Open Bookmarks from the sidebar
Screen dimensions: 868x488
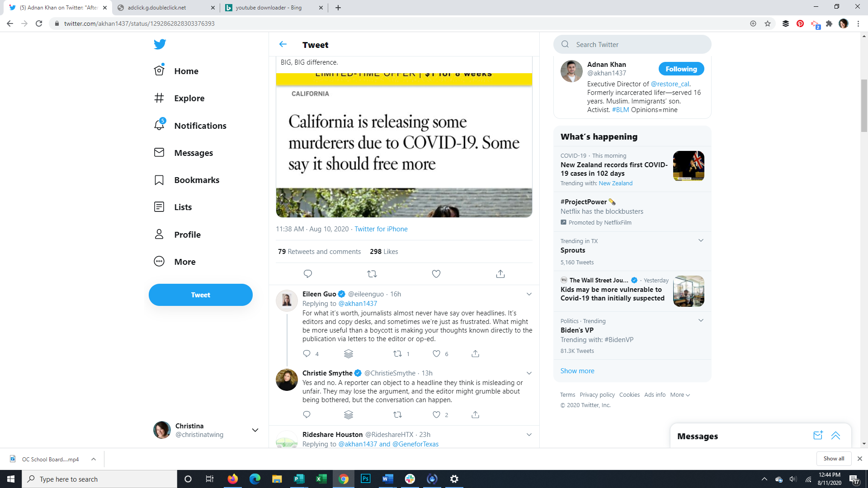197,180
